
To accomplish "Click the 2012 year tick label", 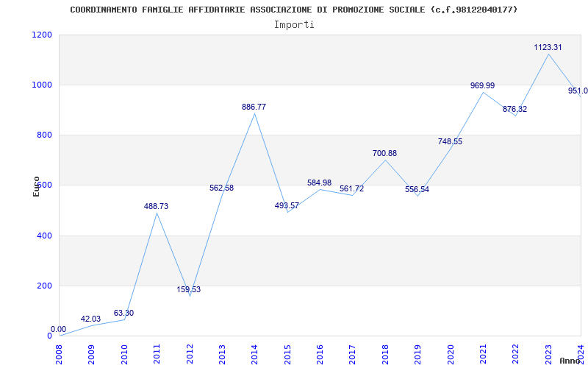I will pyautogui.click(x=190, y=355).
